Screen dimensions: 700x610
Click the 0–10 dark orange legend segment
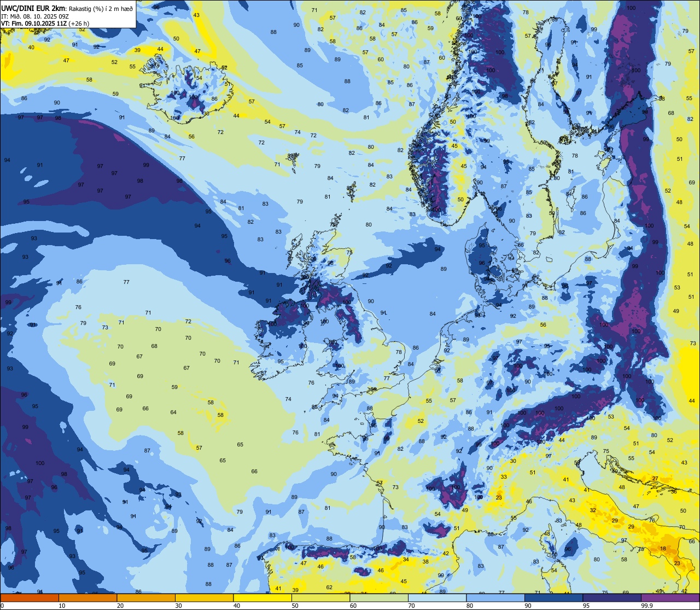point(30,598)
